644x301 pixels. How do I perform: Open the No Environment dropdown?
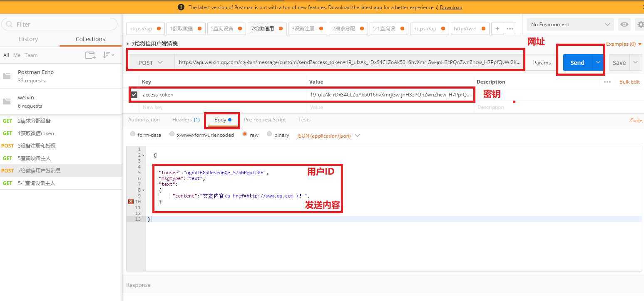click(570, 25)
